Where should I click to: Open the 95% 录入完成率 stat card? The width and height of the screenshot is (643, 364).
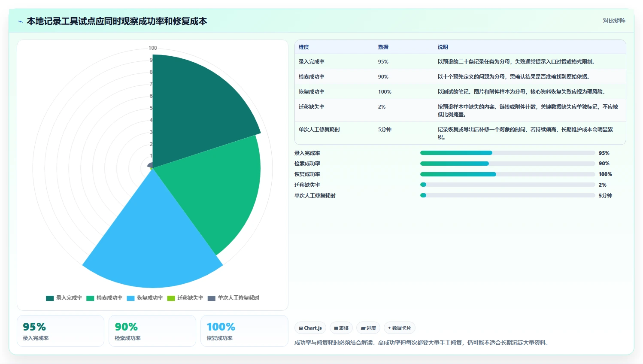click(x=61, y=331)
